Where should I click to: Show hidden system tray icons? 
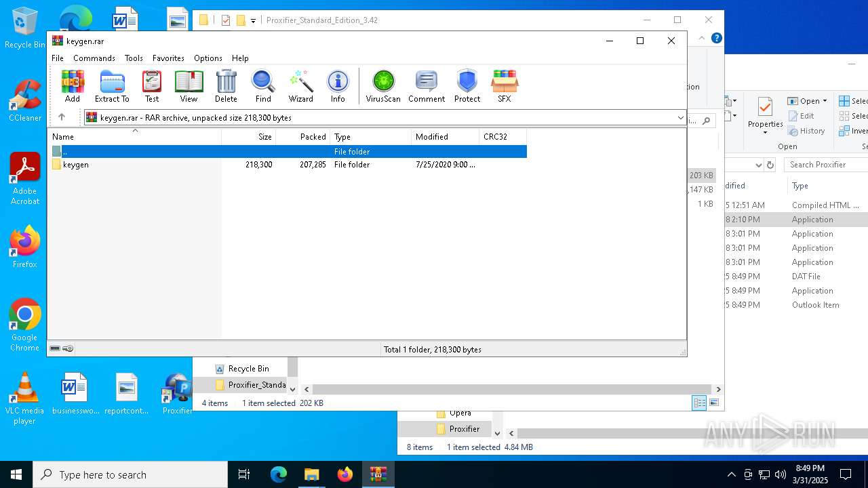click(x=731, y=474)
